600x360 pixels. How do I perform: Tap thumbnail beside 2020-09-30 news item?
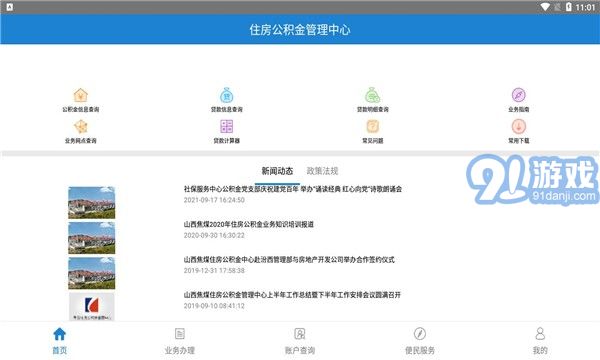pos(91,238)
